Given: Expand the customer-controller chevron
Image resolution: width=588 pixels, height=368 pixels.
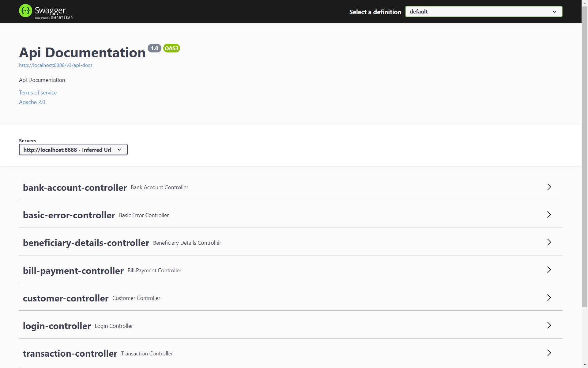Looking at the screenshot, I should (x=548, y=298).
